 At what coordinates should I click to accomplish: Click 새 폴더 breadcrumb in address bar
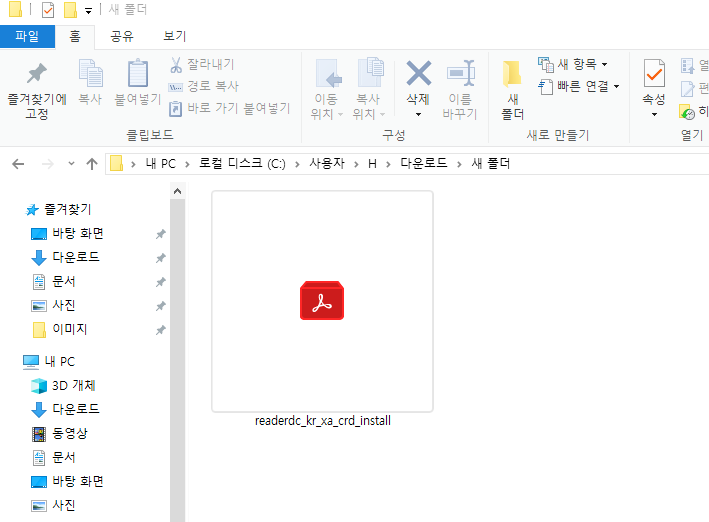(491, 163)
